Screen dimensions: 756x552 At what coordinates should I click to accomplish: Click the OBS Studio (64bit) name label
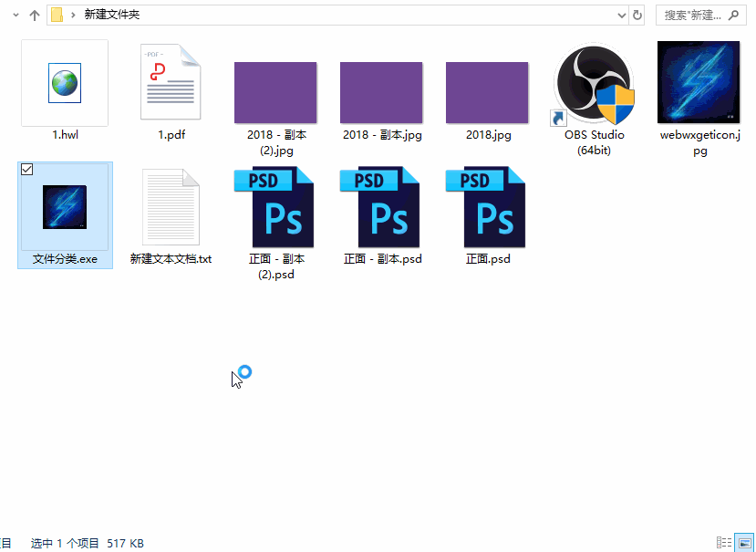(x=595, y=142)
